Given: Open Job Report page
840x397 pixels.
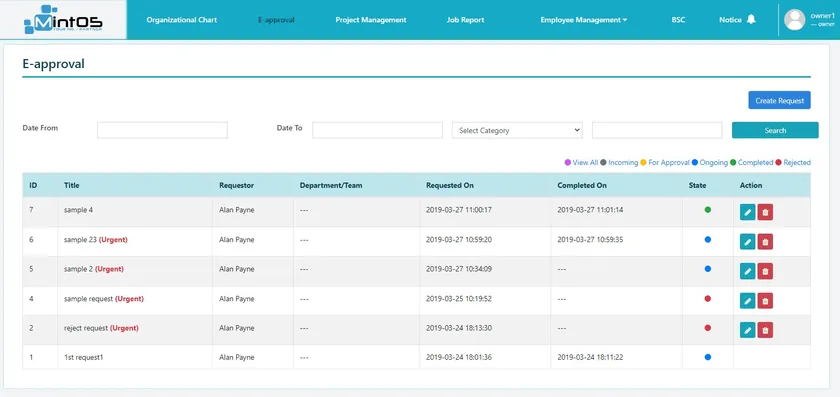Looking at the screenshot, I should click(x=465, y=20).
